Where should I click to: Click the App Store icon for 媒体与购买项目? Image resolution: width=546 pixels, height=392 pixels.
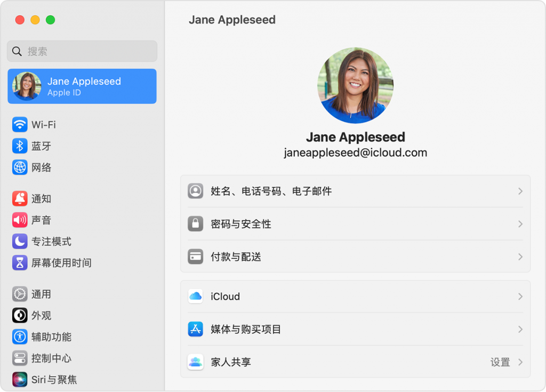coord(195,329)
